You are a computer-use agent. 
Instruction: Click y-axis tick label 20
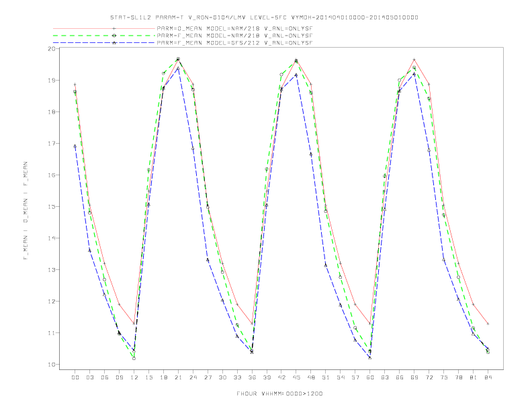pyautogui.click(x=52, y=49)
